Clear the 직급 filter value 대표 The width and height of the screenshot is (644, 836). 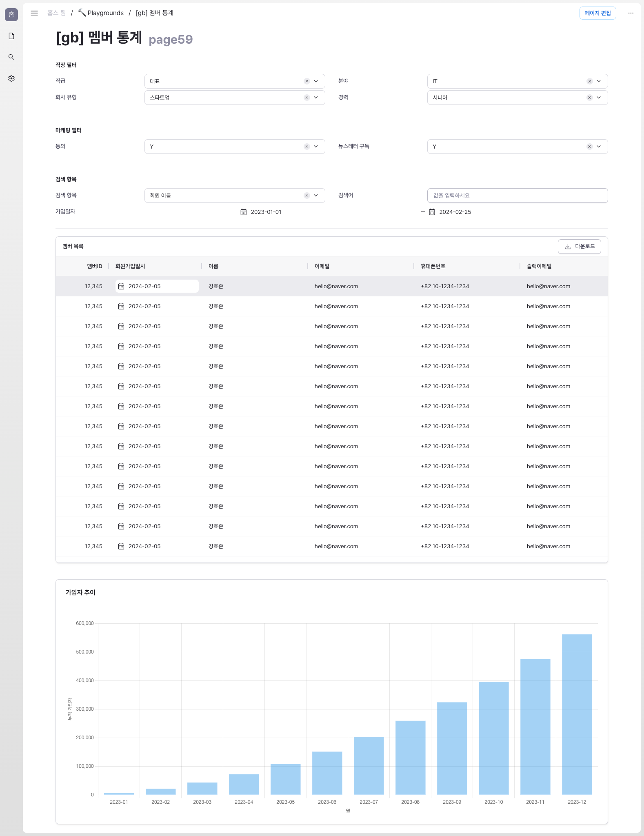coord(307,81)
